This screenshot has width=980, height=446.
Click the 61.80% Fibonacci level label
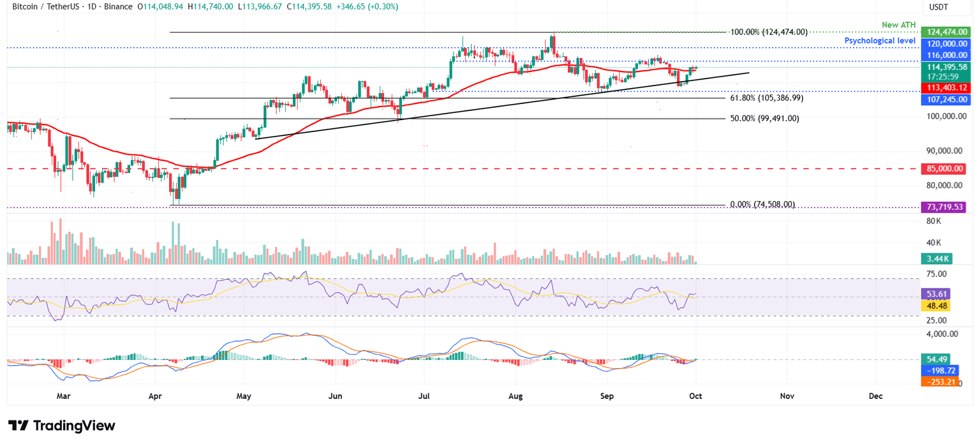(x=766, y=97)
